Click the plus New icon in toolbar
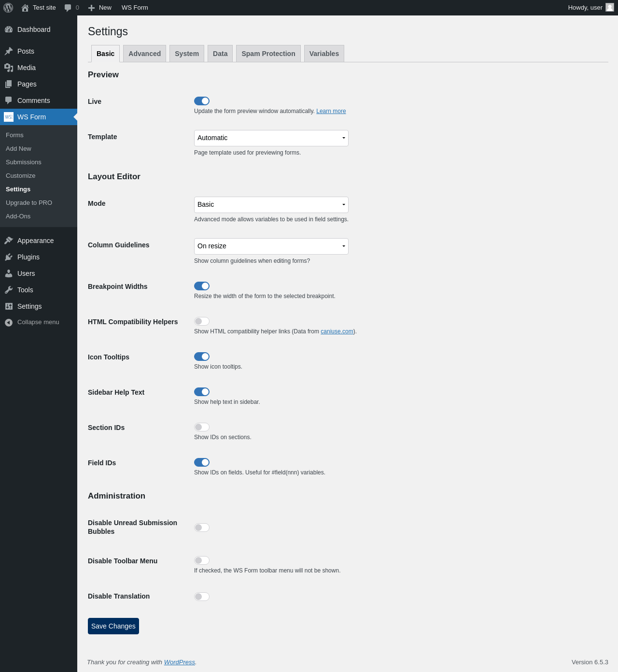This screenshot has width=618, height=672. coord(92,8)
